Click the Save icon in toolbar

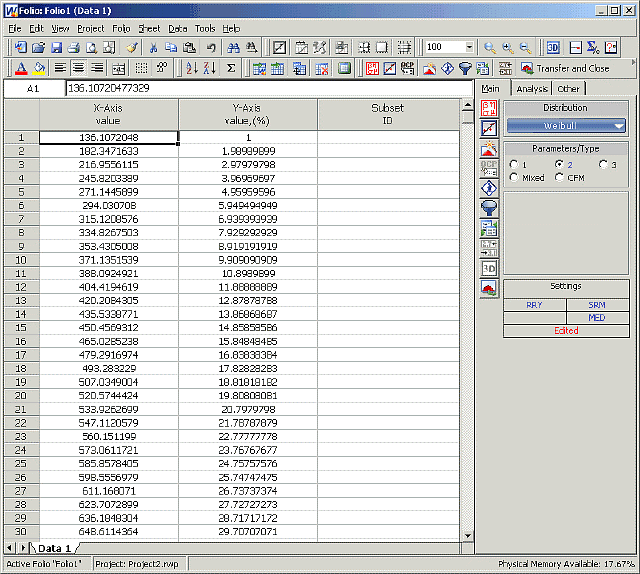pos(57,47)
